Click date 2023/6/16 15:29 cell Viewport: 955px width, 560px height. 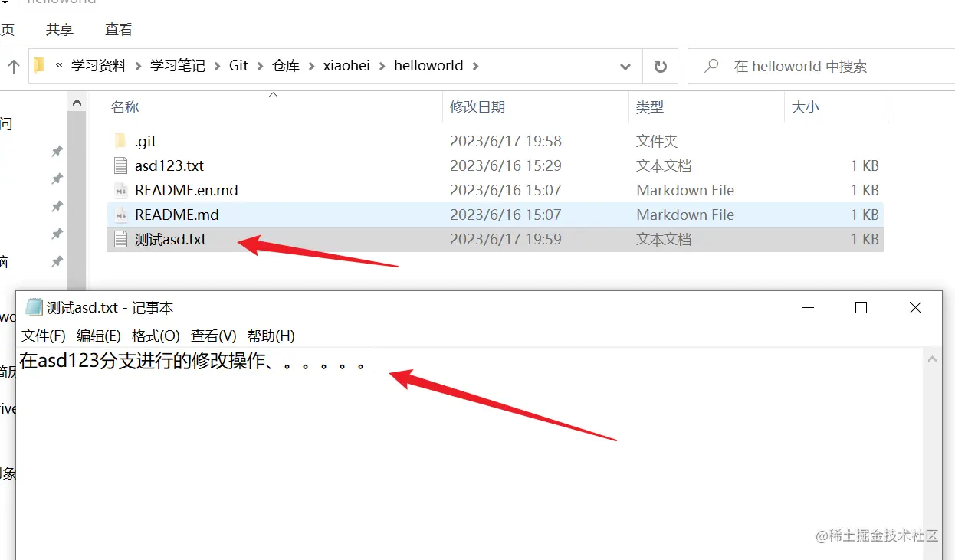click(506, 165)
